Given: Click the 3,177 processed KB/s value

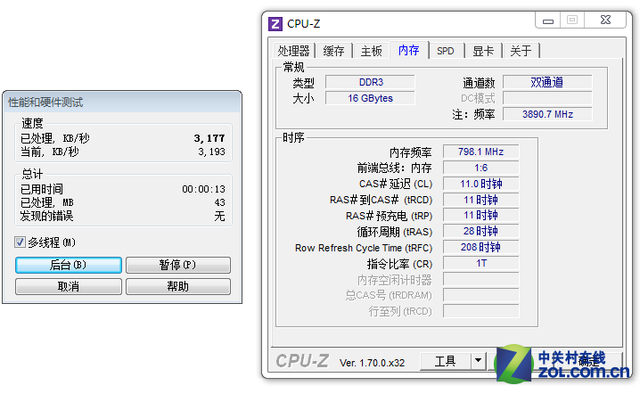Looking at the screenshot, I should tap(209, 138).
